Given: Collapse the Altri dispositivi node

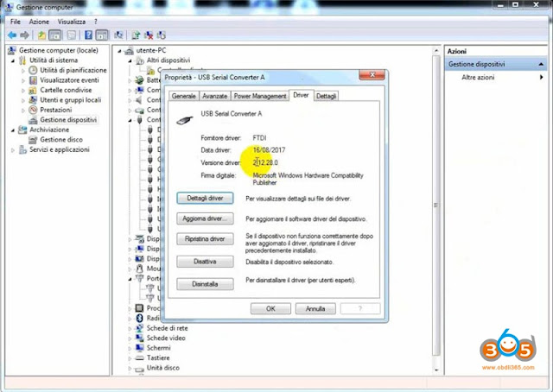Looking at the screenshot, I should [x=130, y=61].
